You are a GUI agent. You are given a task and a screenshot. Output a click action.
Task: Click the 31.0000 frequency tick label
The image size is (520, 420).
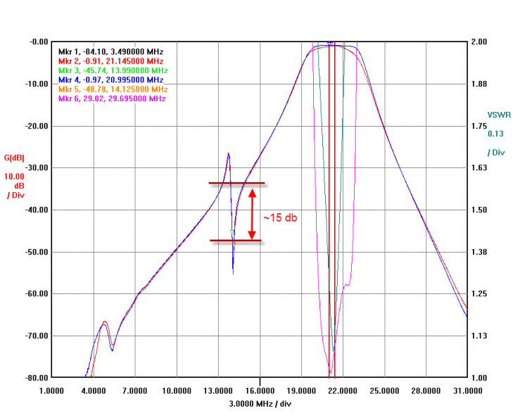[x=468, y=390]
